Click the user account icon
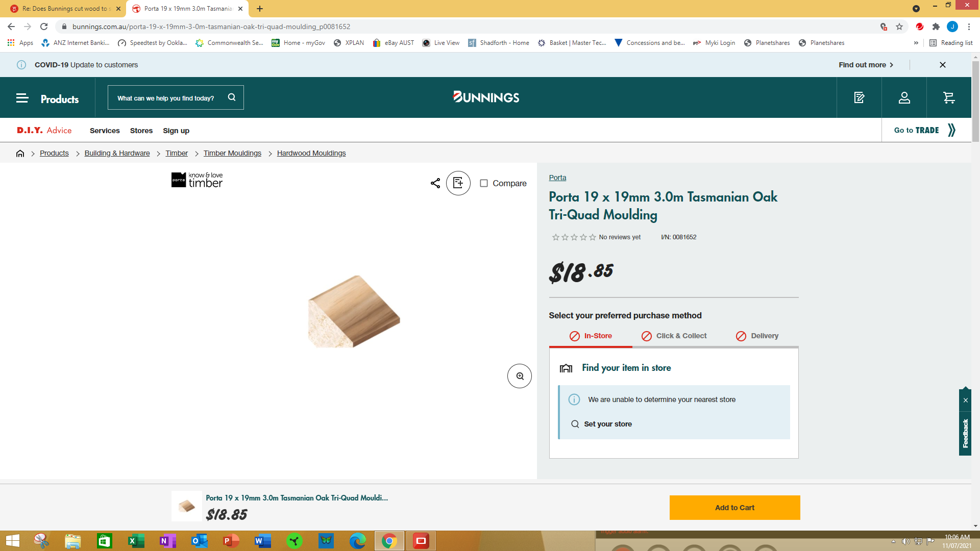The height and width of the screenshot is (551, 980). (x=904, y=97)
